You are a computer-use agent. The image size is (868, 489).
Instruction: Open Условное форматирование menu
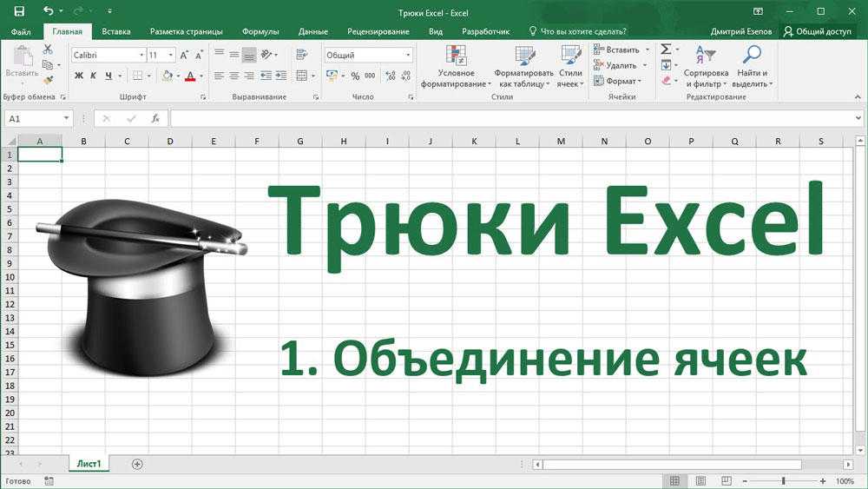pyautogui.click(x=456, y=68)
